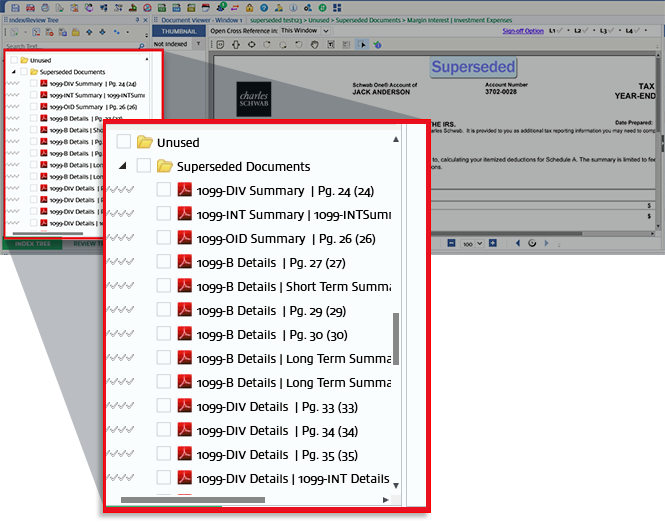Select the hand pan tool in viewer
Image resolution: width=665 pixels, height=523 pixels.
click(x=314, y=44)
